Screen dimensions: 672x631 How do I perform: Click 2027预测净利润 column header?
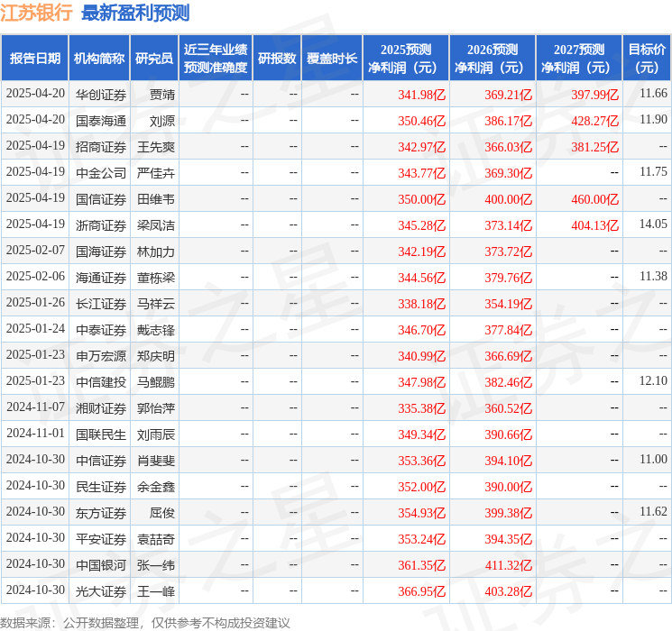click(x=579, y=59)
